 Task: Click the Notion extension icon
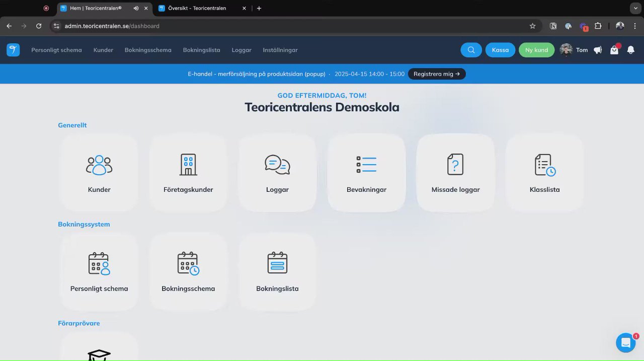pos(553,26)
